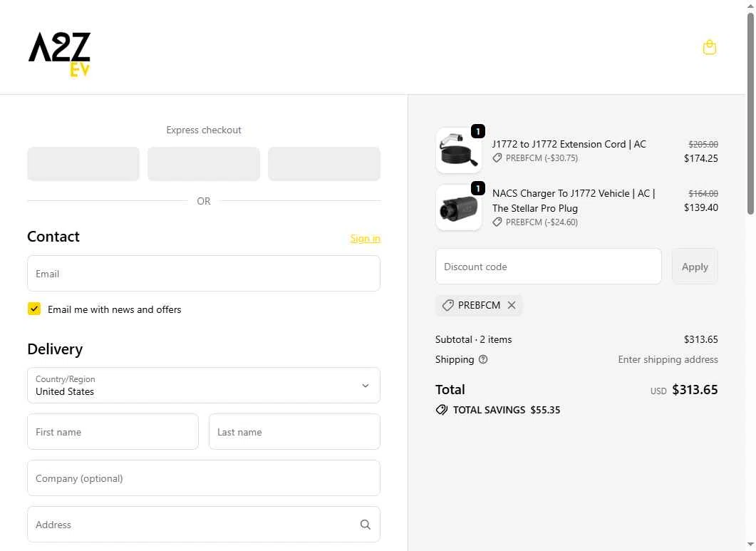Remove the PREBFCM discount code

tap(512, 305)
